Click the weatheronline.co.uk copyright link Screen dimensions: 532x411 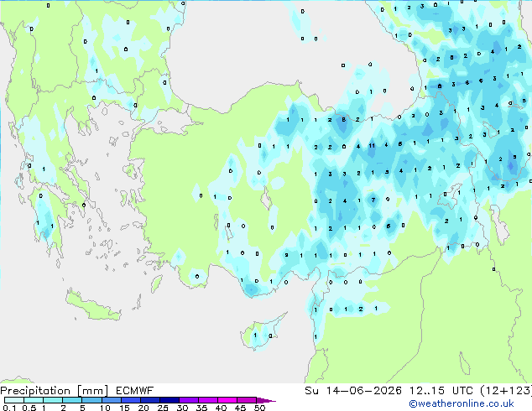[462, 403]
